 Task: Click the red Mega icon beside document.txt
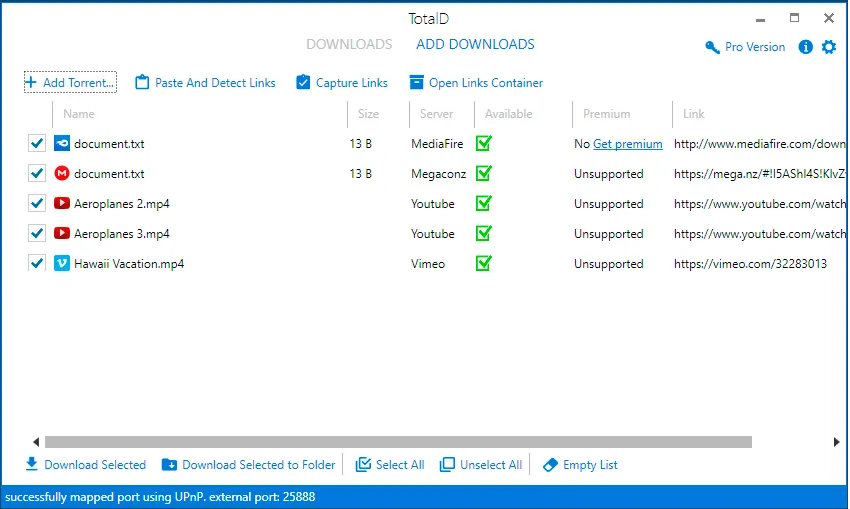click(x=62, y=173)
